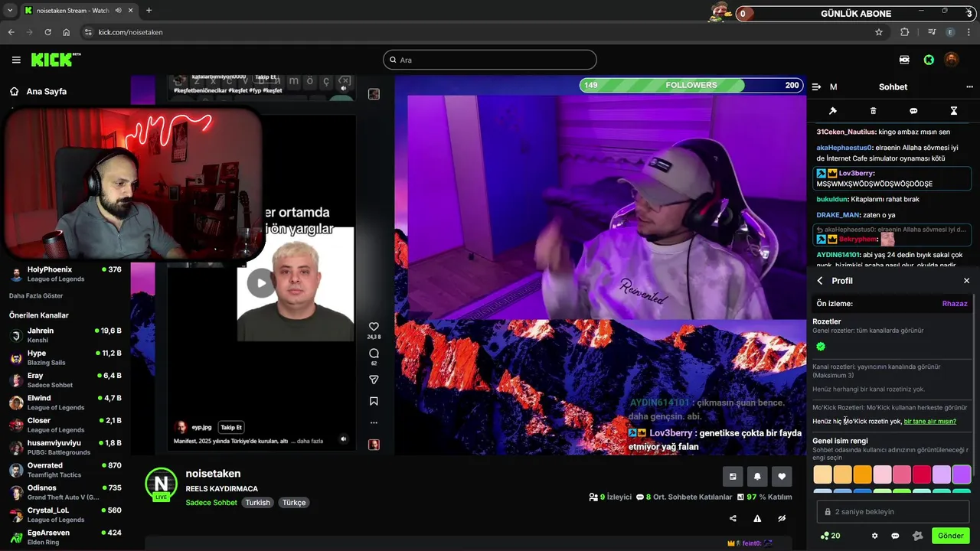
Task: Click the 20 channel points indicator
Action: coord(830,536)
